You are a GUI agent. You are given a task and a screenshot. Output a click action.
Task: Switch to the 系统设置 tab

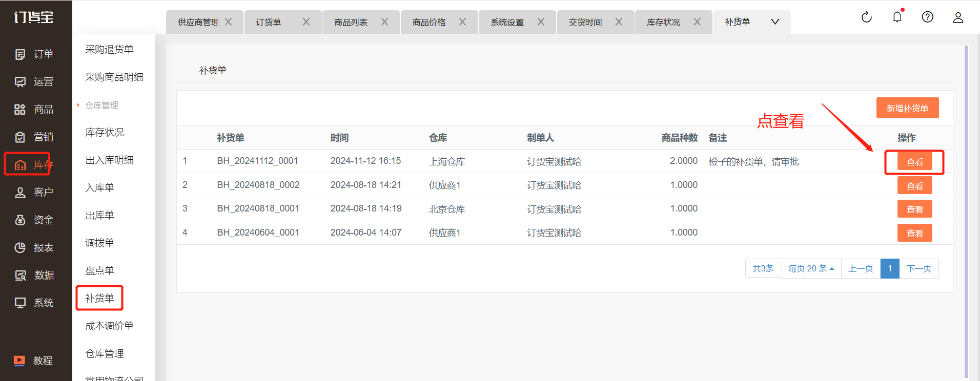click(507, 23)
